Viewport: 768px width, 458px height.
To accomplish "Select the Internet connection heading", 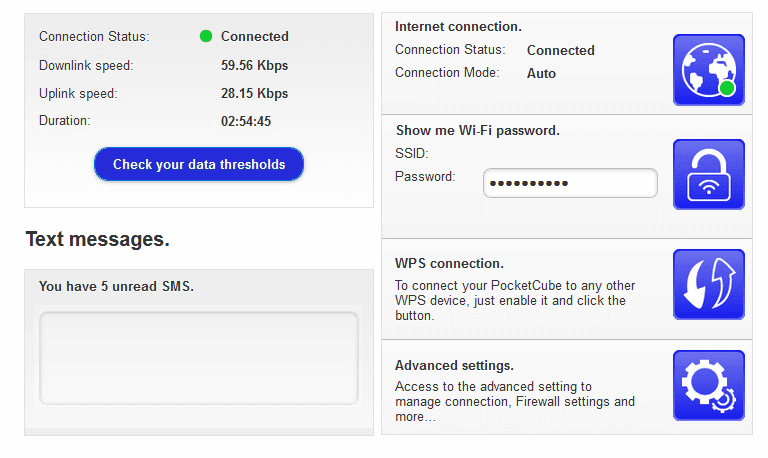I will point(458,26).
